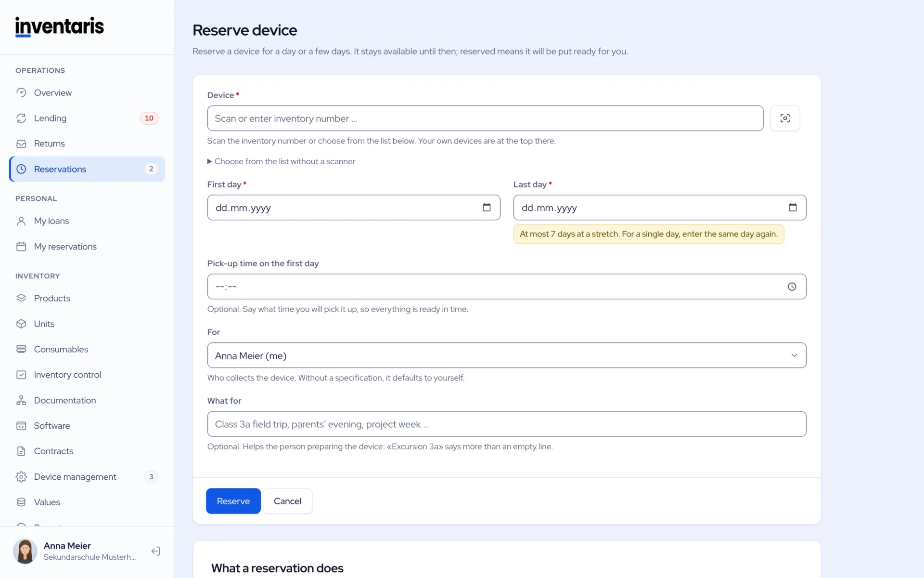Image resolution: width=924 pixels, height=578 pixels.
Task: Open Values in the sidebar
Action: (87, 502)
